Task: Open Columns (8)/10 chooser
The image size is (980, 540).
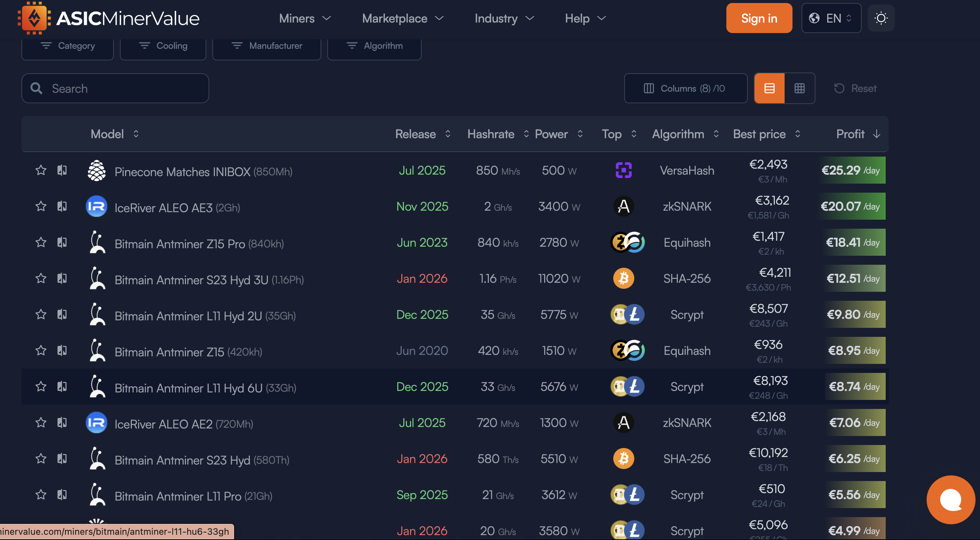Action: pos(685,88)
